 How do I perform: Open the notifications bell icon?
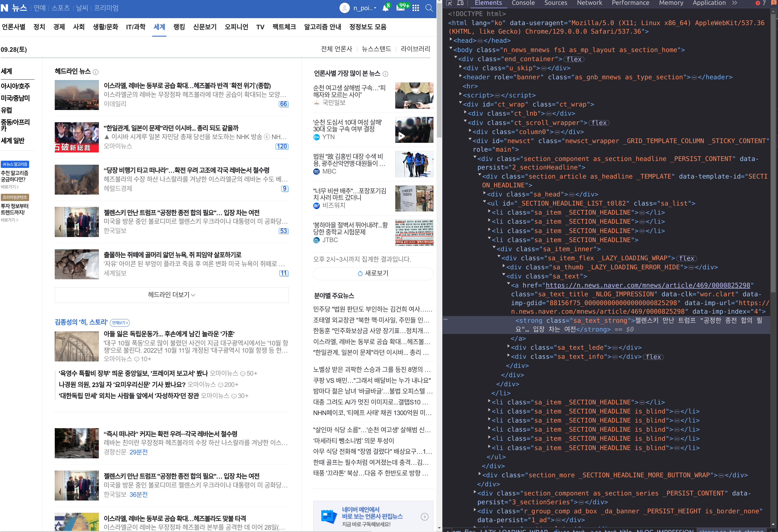click(x=386, y=8)
